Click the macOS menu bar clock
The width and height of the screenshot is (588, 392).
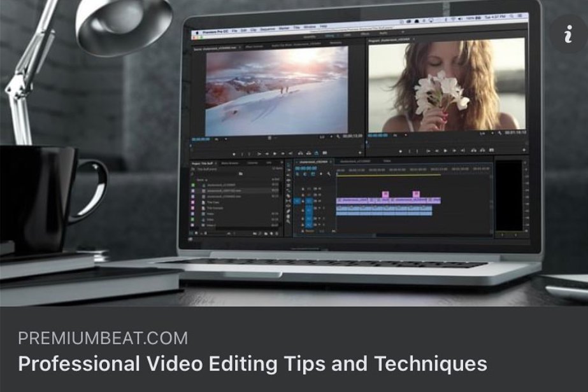494,17
